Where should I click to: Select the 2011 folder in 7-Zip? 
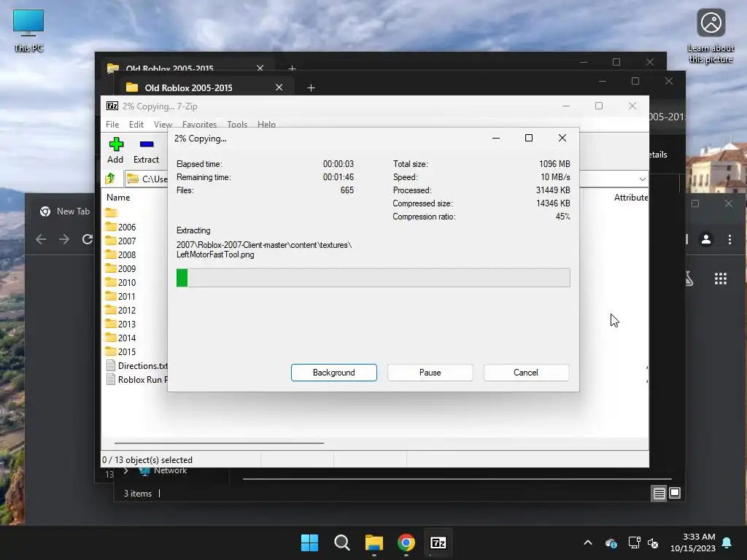[x=120, y=296]
